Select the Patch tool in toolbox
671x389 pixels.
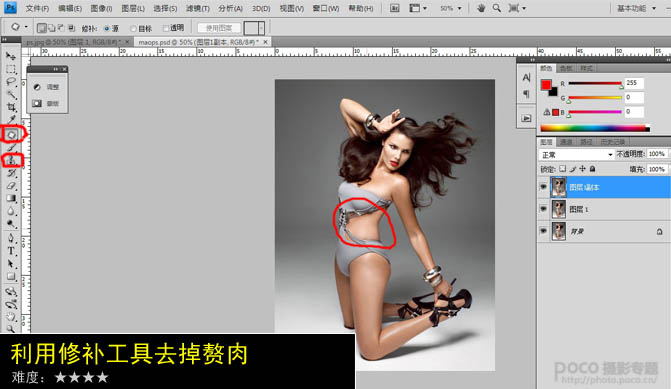12,135
